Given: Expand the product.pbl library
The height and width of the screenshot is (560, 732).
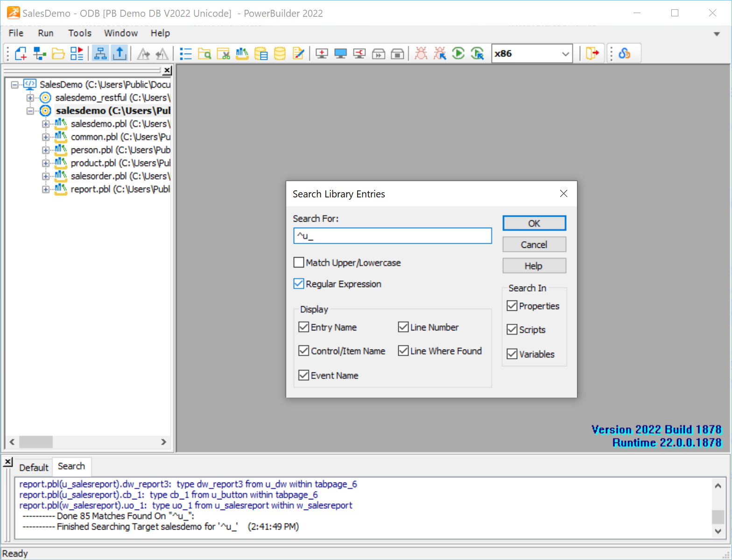Looking at the screenshot, I should (x=46, y=163).
